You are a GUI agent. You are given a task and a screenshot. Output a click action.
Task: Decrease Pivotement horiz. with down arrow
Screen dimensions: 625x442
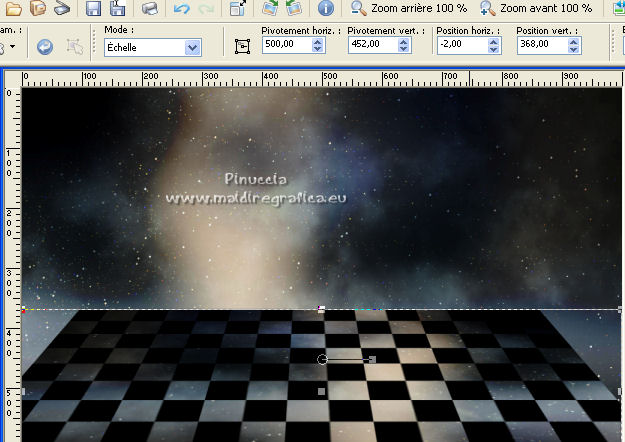point(317,49)
